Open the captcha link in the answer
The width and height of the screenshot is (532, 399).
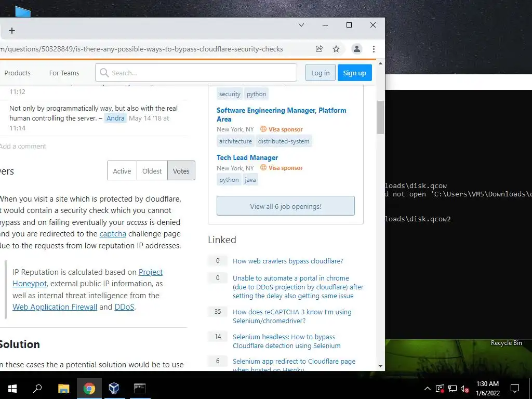pyautogui.click(x=113, y=234)
